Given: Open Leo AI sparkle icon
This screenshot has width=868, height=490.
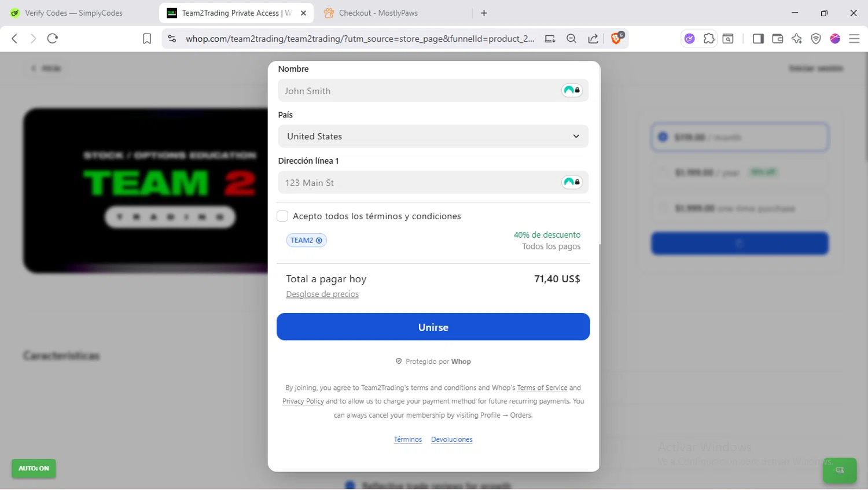Looking at the screenshot, I should tap(797, 39).
